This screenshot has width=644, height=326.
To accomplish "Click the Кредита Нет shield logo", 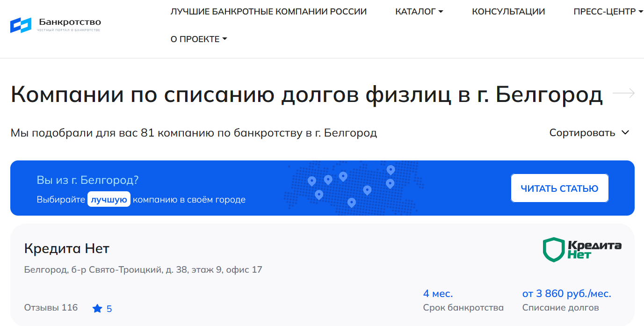I will [582, 249].
